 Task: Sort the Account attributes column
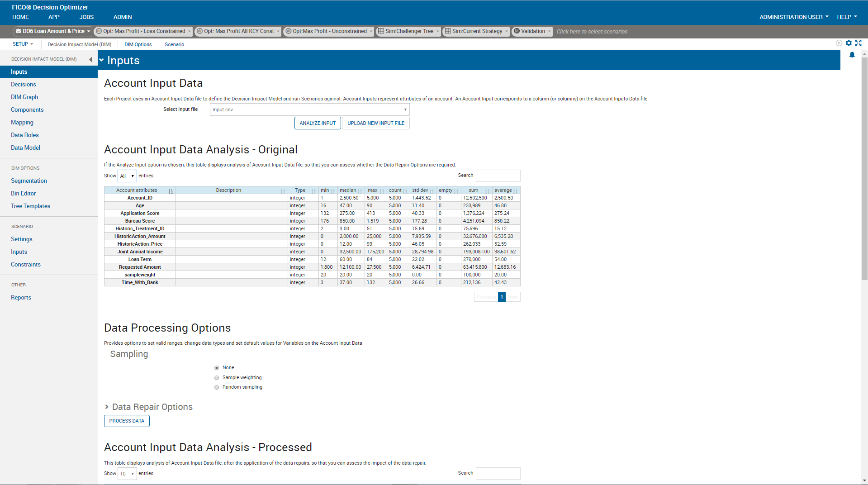[x=137, y=190]
